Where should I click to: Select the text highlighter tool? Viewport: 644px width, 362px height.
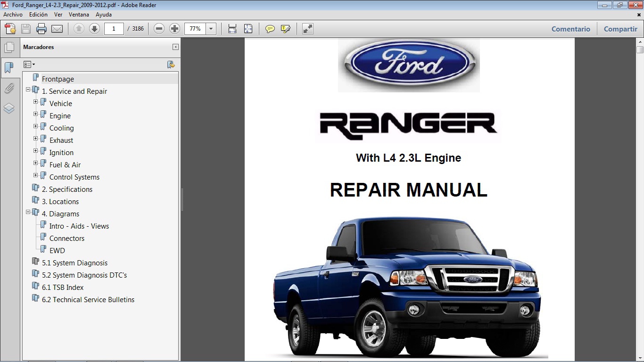[x=286, y=29]
